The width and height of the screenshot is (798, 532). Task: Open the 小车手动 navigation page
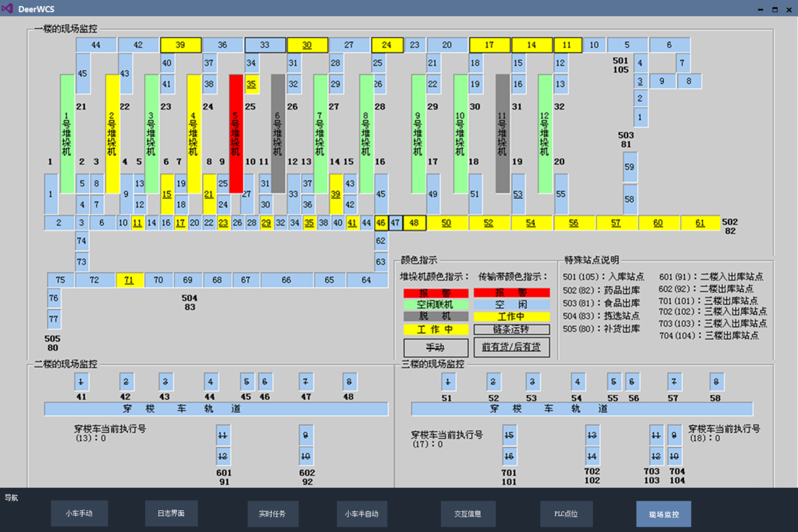coord(79,513)
